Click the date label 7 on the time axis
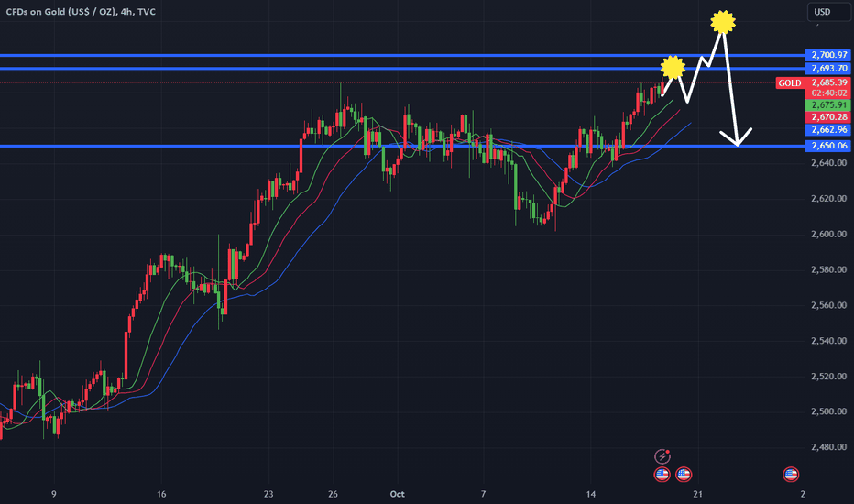 483,494
